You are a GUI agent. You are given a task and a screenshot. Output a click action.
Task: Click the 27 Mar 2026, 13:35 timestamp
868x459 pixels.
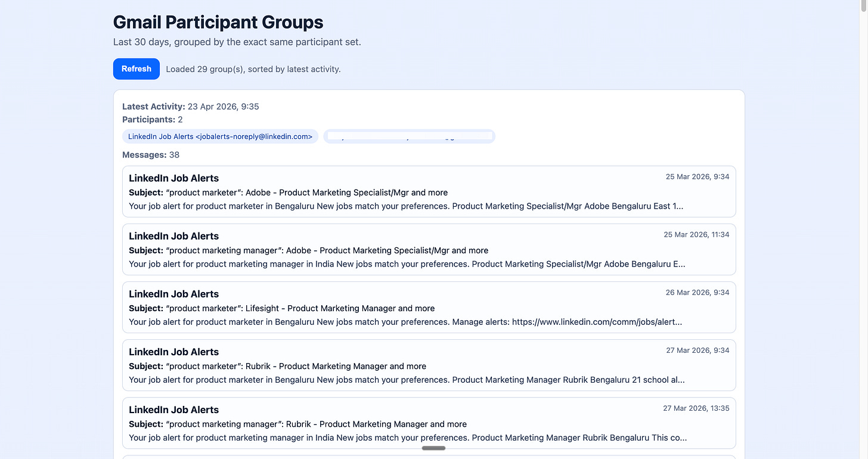point(696,408)
